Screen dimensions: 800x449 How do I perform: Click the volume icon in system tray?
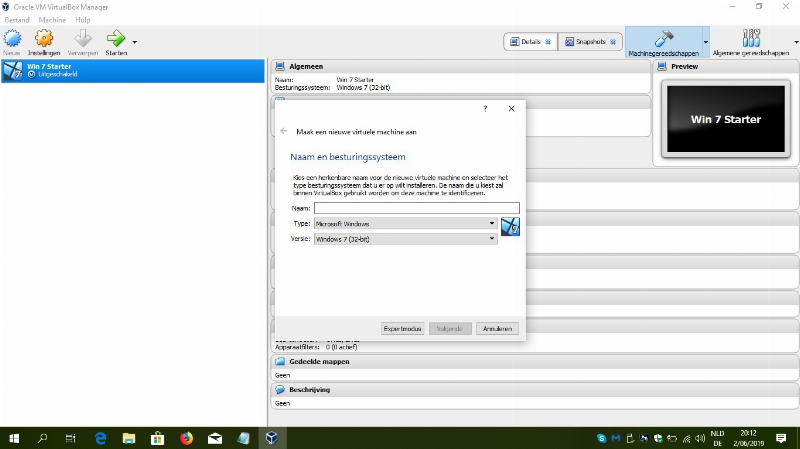click(700, 438)
